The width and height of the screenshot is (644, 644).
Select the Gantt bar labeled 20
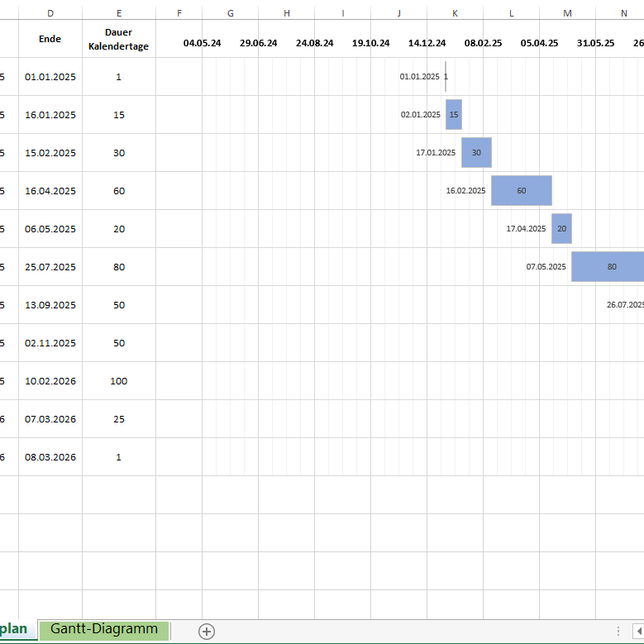click(561, 229)
